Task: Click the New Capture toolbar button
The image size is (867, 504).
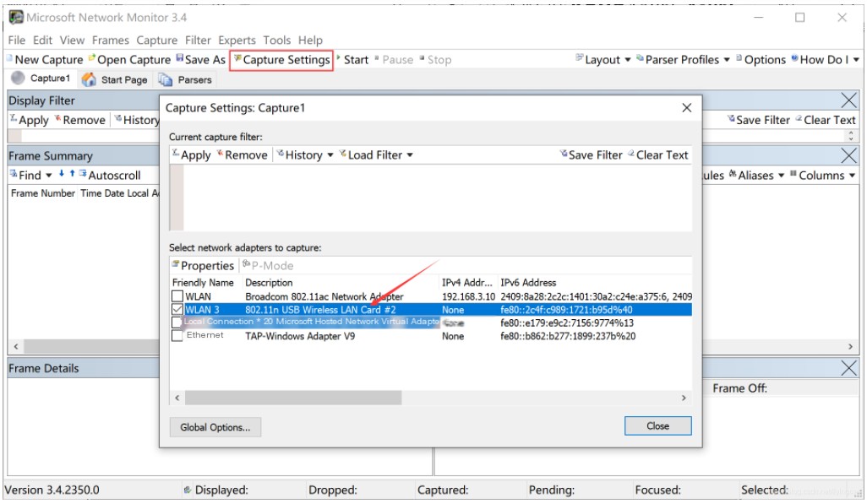Action: pyautogui.click(x=45, y=60)
